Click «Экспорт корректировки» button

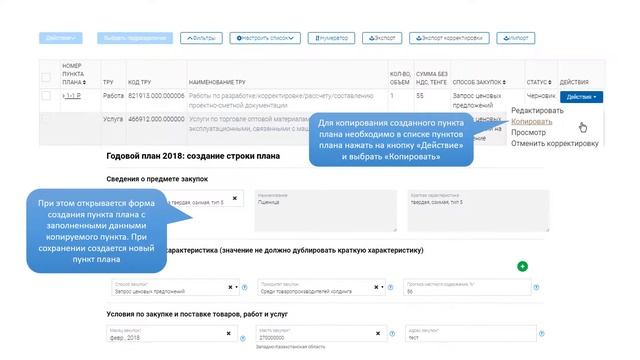pyautogui.click(x=449, y=38)
